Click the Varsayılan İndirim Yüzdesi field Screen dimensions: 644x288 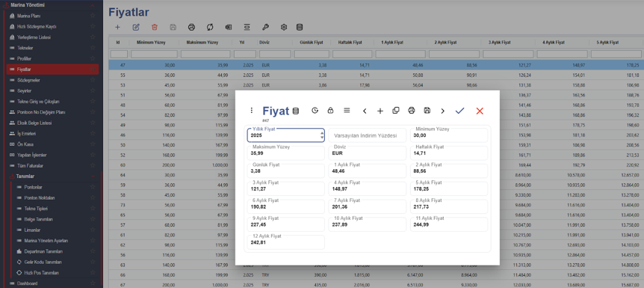pyautogui.click(x=367, y=135)
